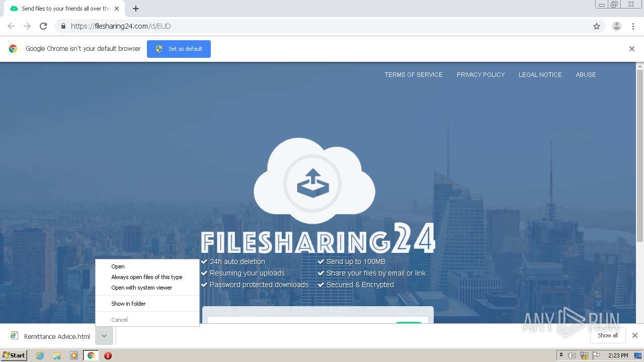Click the 'Secured & Encrypted' text
Viewport: 644px width, 362px height.
coord(360,285)
